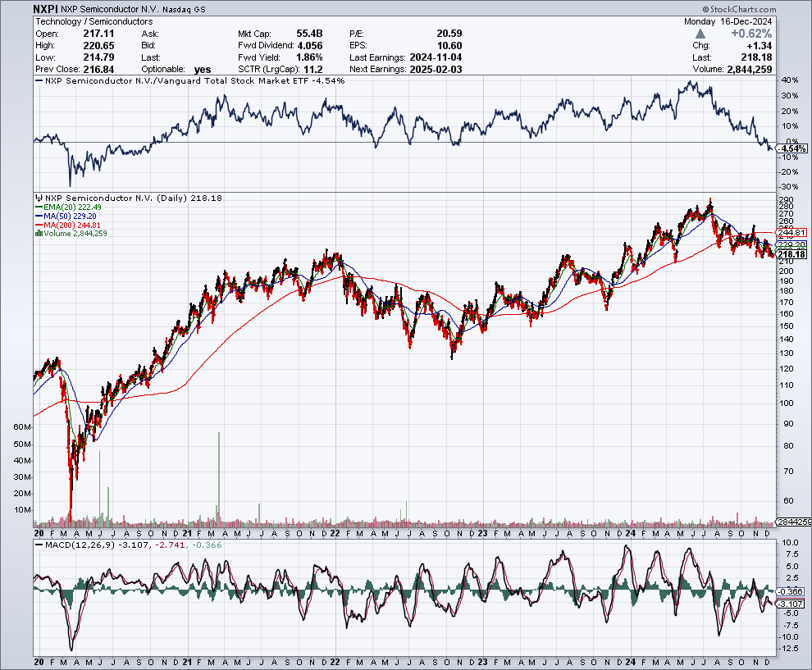Click the StockCharts.com copyright label

(740, 9)
